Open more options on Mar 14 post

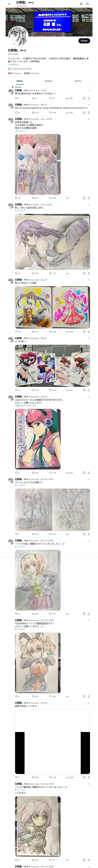pyautogui.click(x=89, y=104)
